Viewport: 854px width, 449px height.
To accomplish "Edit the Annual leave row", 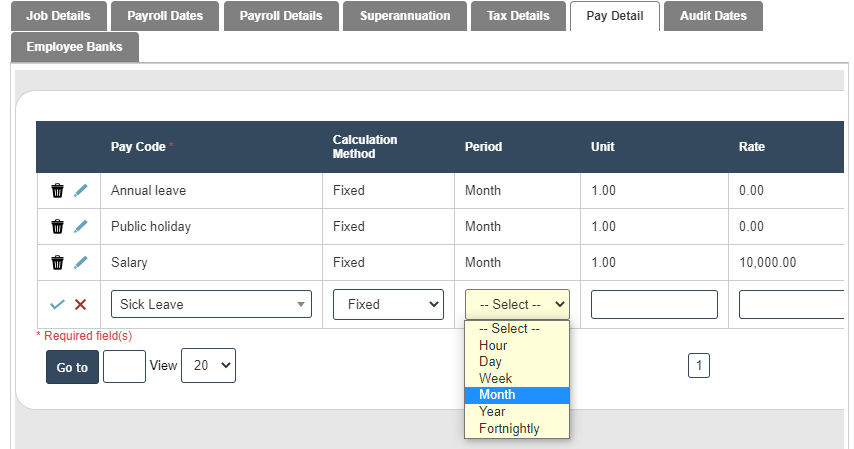I will [x=81, y=190].
